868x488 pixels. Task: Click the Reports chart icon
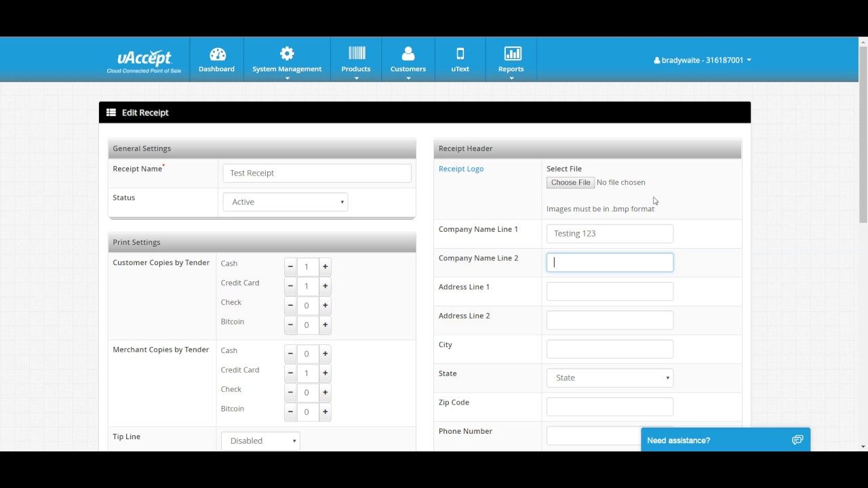coord(513,54)
